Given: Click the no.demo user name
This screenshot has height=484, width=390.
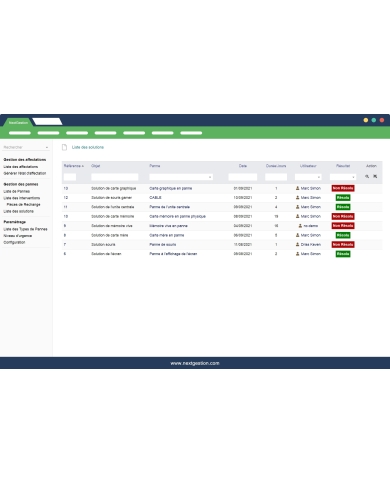Looking at the screenshot, I should [311, 226].
